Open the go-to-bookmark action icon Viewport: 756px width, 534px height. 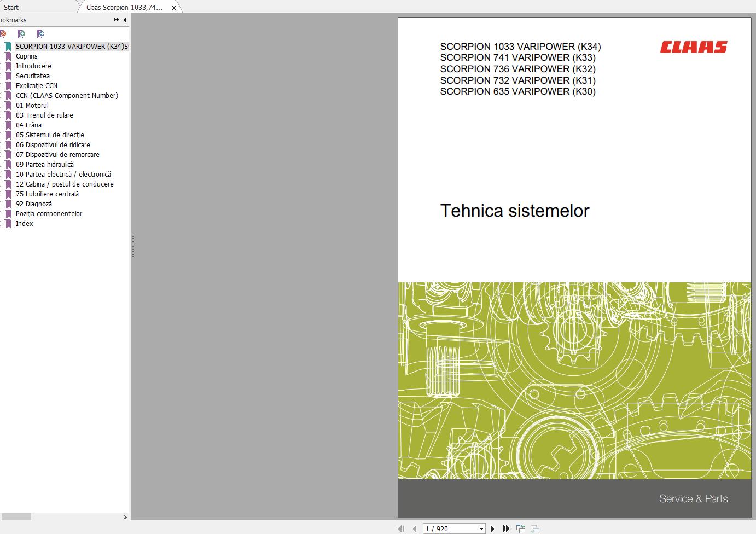click(40, 34)
